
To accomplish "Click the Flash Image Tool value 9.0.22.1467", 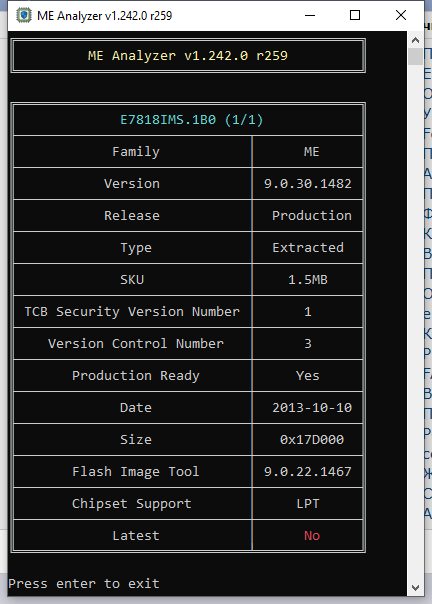I will 308,471.
